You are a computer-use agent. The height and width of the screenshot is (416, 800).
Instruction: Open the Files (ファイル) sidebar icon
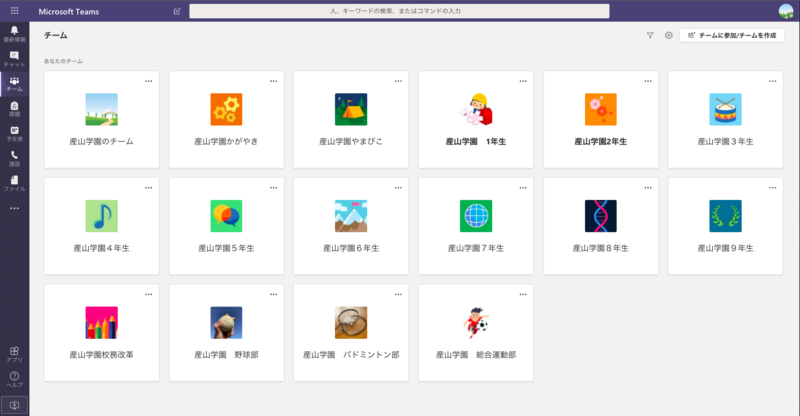click(x=14, y=182)
